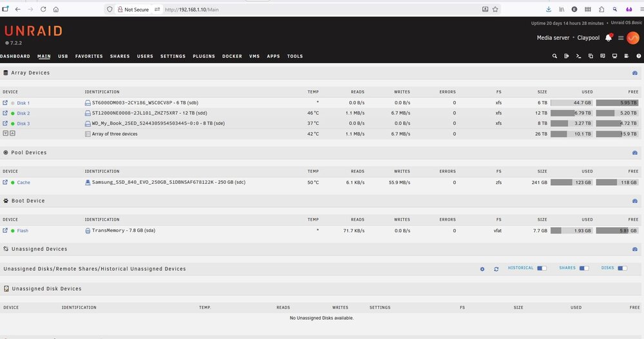The image size is (644, 339).
Task: Toggle the help question mark icon
Action: 639,56
